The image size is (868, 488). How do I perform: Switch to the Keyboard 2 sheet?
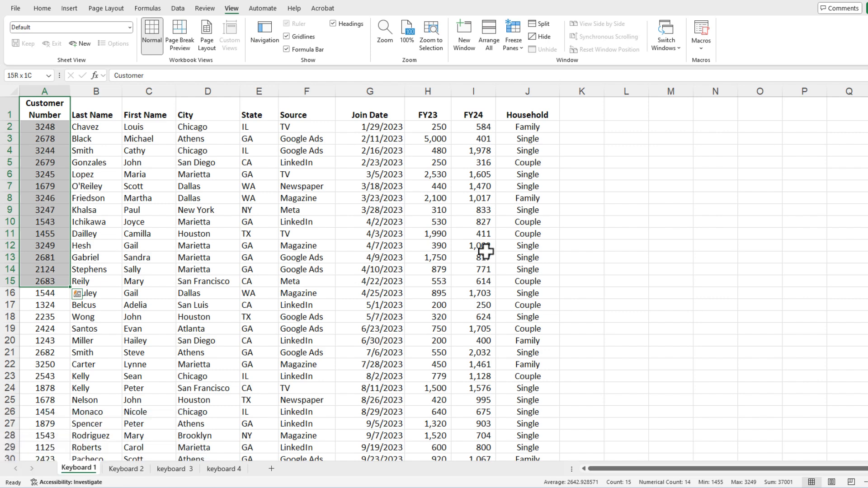pyautogui.click(x=126, y=469)
